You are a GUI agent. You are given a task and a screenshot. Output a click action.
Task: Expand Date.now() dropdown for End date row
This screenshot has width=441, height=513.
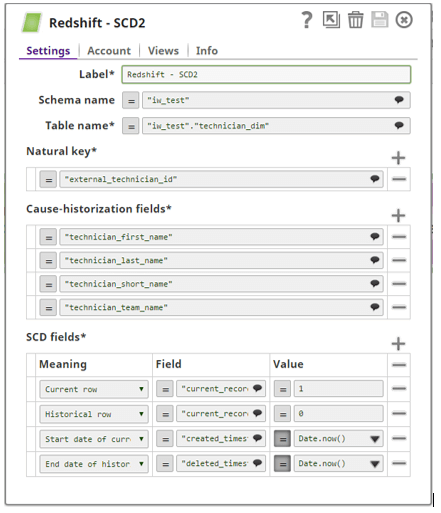click(x=375, y=464)
